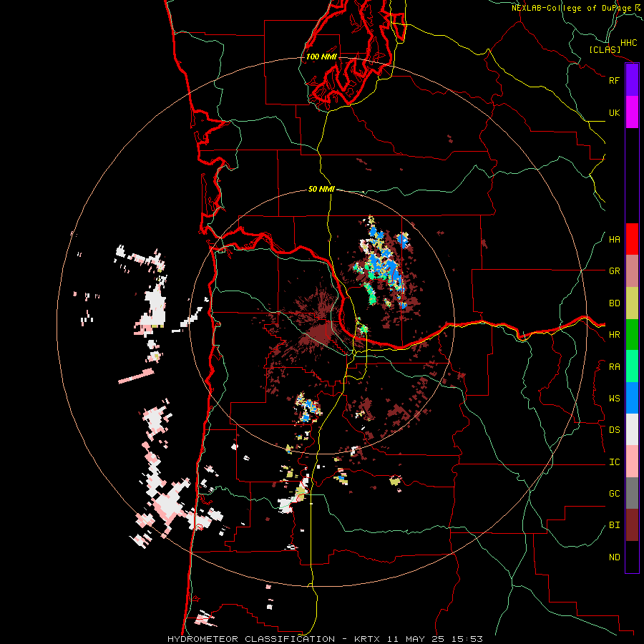
Task: Click the HA red legend swatch
Action: point(632,239)
